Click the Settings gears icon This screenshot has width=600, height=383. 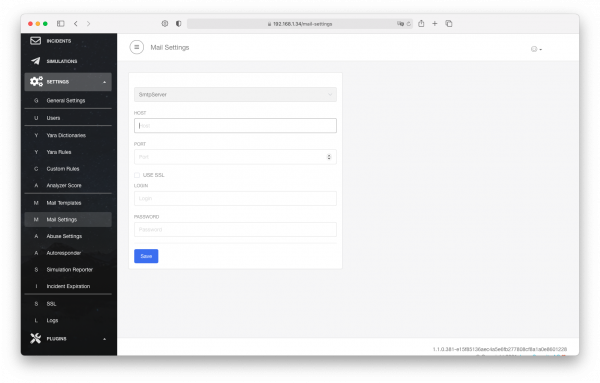(x=36, y=81)
